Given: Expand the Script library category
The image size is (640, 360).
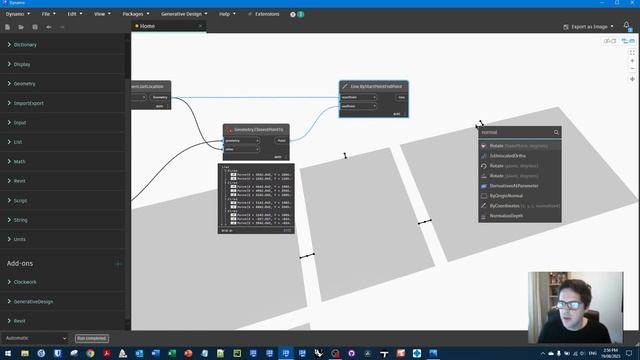Looking at the screenshot, I should 20,200.
